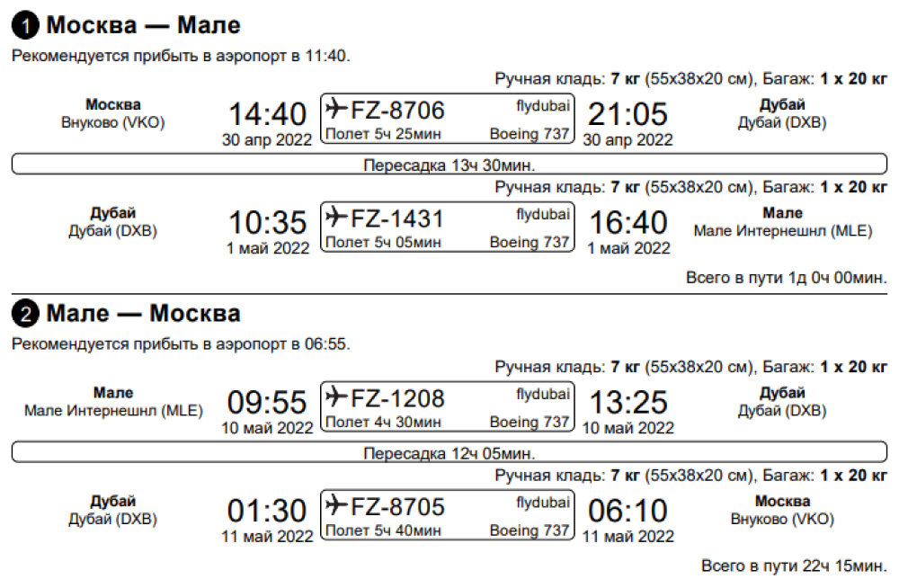Click the number 1 circle badge
Screen dimensions: 899x588
pyautogui.click(x=25, y=26)
